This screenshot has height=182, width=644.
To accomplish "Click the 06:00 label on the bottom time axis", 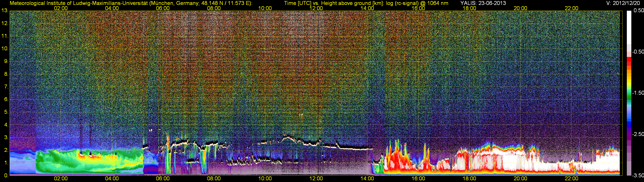I will (163, 179).
